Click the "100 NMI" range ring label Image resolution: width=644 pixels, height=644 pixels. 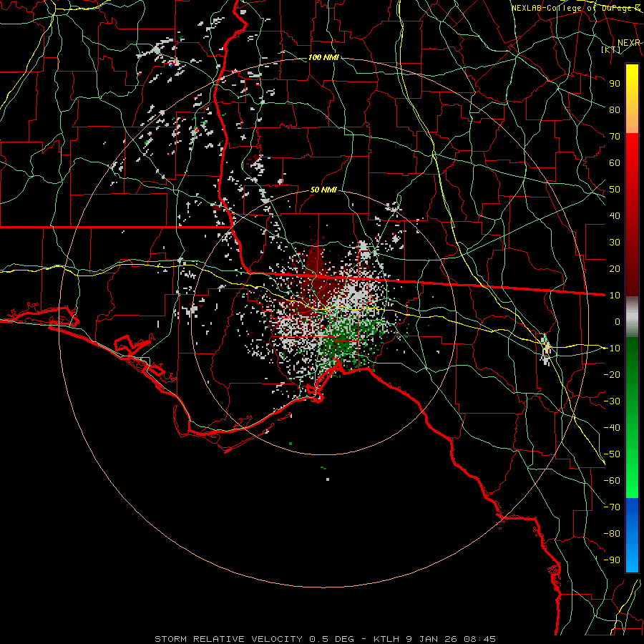(x=323, y=57)
